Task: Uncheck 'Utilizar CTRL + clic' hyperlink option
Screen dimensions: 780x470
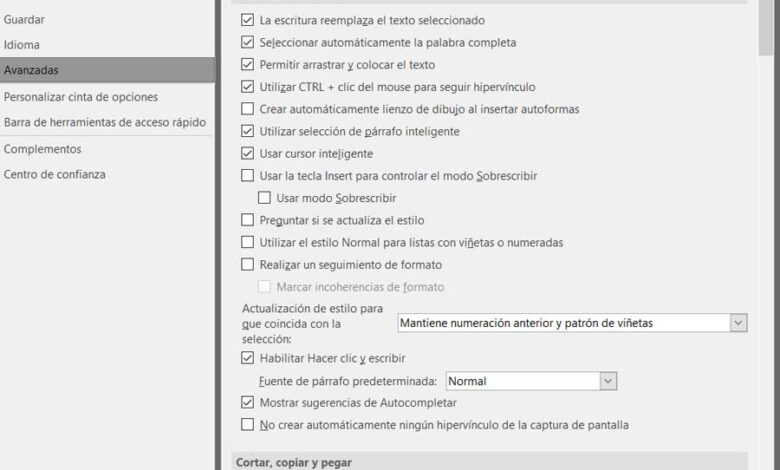Action: [x=248, y=87]
